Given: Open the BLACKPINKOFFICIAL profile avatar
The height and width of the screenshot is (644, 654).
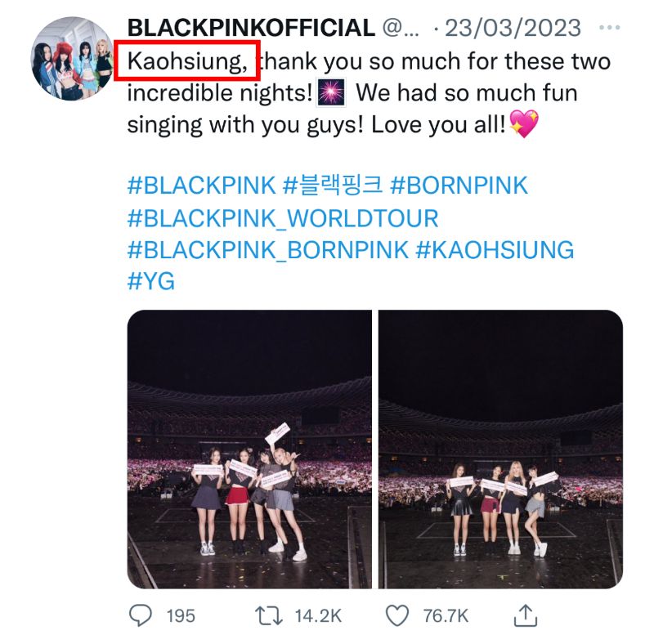Looking at the screenshot, I should [x=71, y=59].
